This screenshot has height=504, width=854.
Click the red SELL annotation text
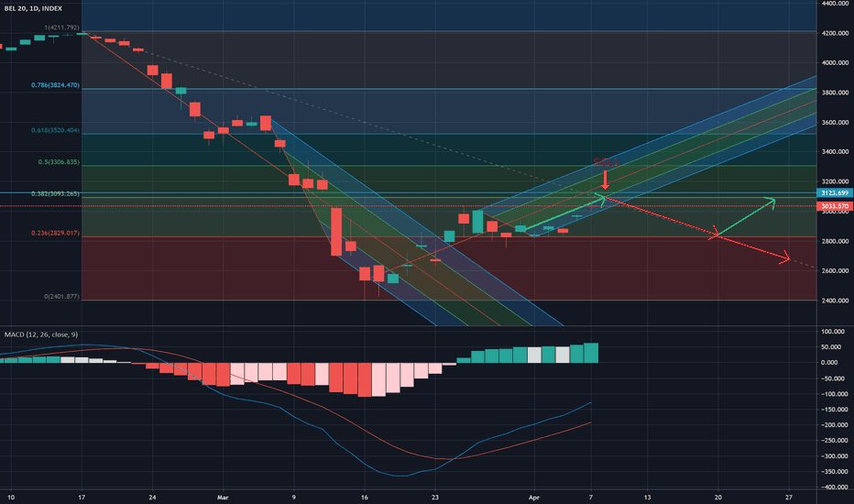(605, 162)
